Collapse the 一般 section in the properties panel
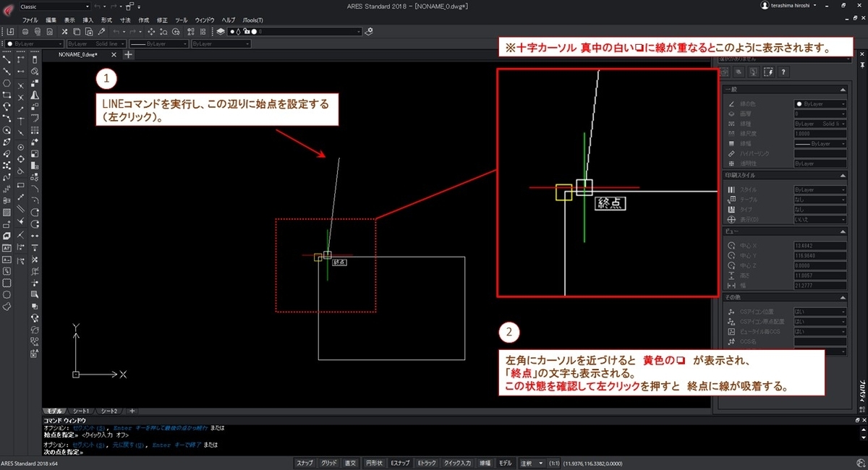This screenshot has width=868, height=470. point(843,89)
